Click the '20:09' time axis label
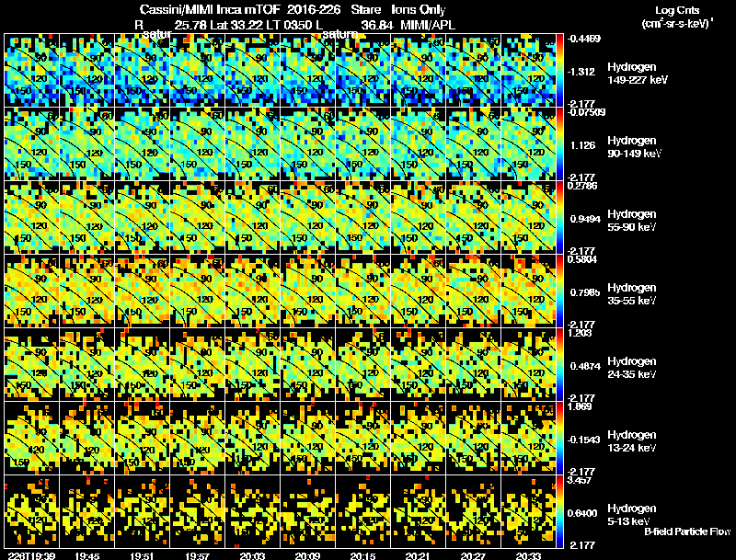The width and height of the screenshot is (736, 560). pyautogui.click(x=308, y=555)
